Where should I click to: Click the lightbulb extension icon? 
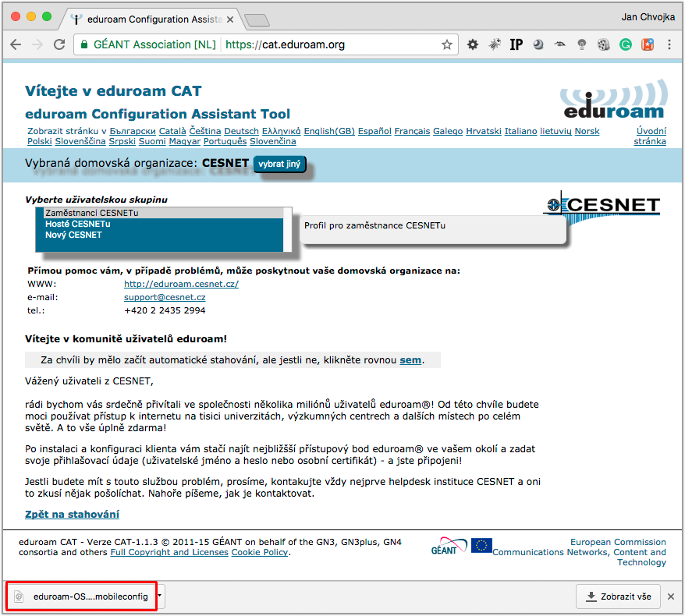(x=582, y=44)
